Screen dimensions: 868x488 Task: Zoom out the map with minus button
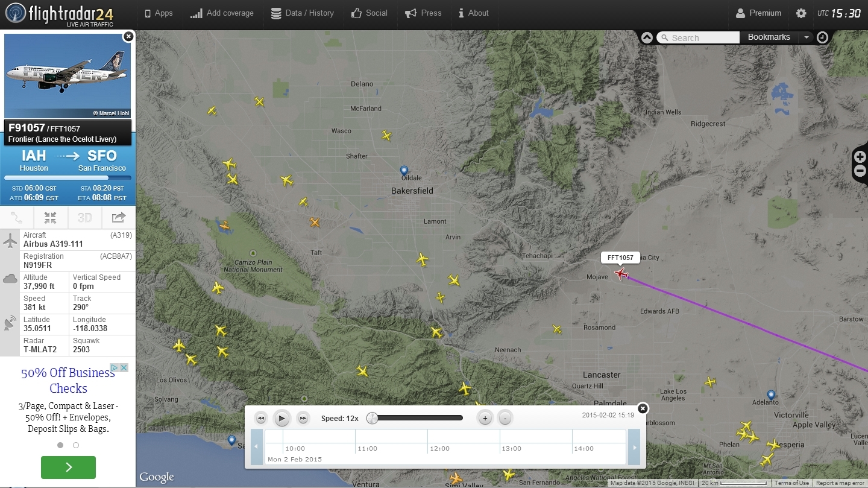860,171
